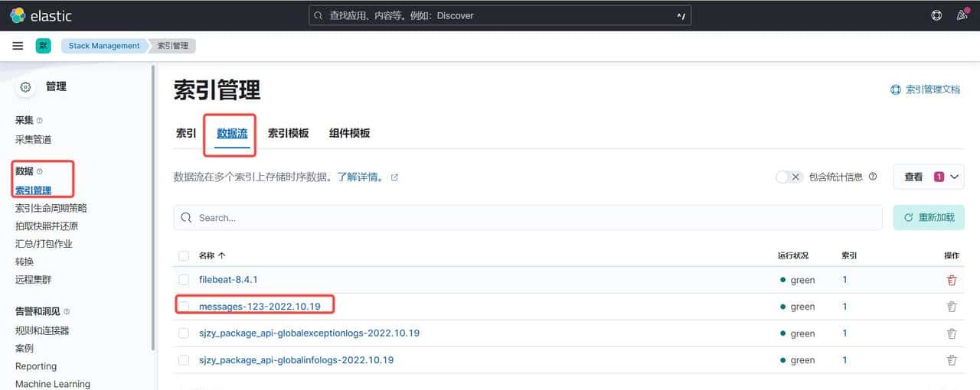Screen dimensions: 980x390
Task: Open Machine Learning in the sidebar
Action: 53,384
